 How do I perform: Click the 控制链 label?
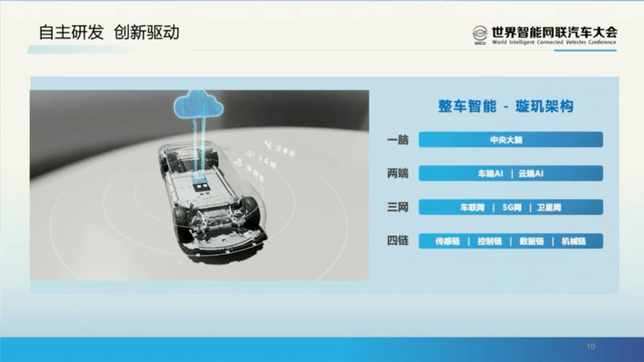point(490,241)
